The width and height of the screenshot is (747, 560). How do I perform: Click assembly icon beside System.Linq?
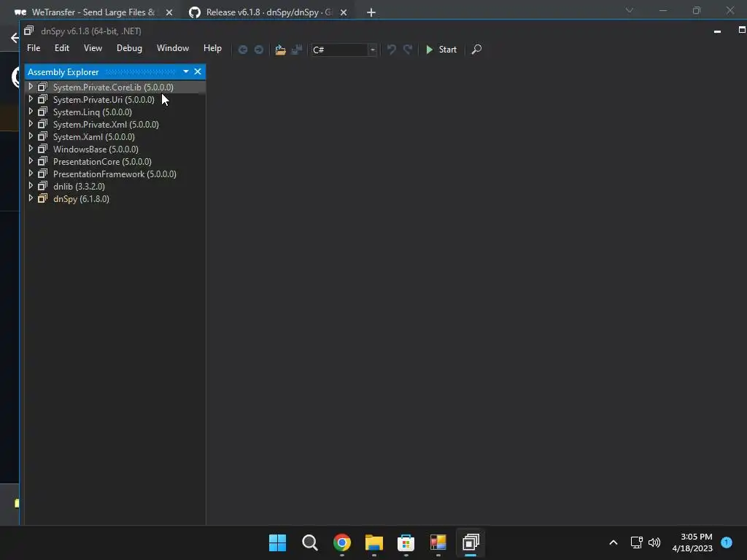click(43, 112)
